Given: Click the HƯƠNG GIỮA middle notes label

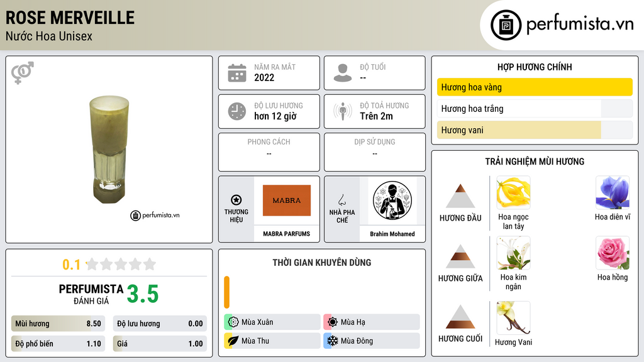Looking at the screenshot, I should 460,278.
